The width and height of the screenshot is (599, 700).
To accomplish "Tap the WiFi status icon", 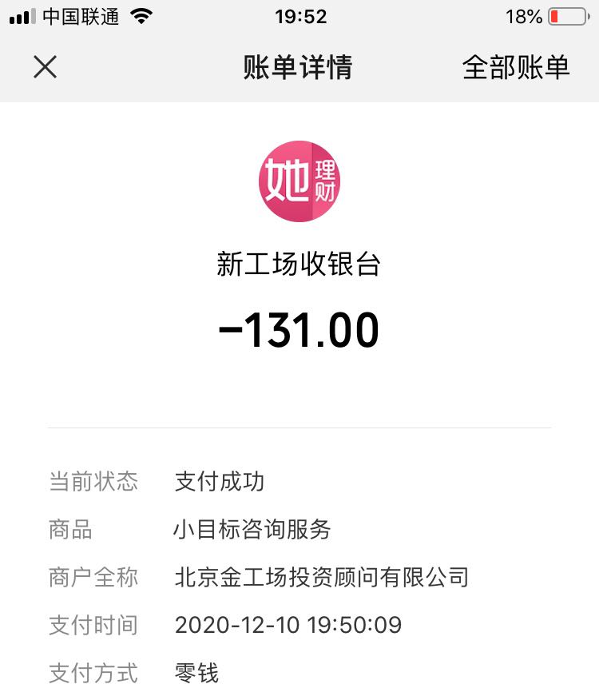I will tap(141, 17).
